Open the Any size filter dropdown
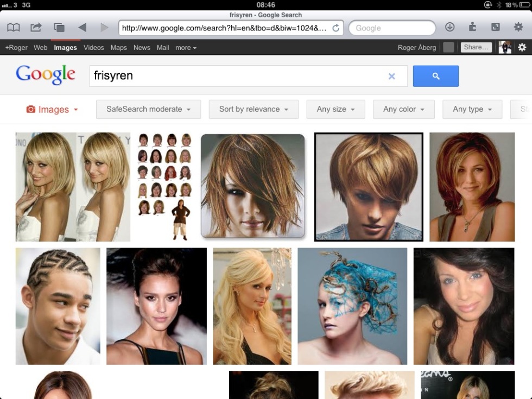Viewport: 532px width, 399px height. [335, 109]
